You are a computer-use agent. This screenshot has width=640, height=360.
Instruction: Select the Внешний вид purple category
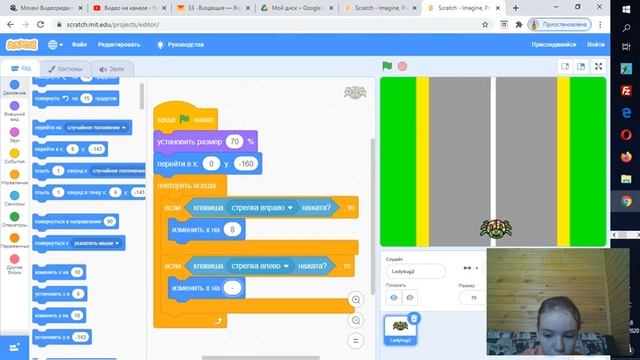14,106
